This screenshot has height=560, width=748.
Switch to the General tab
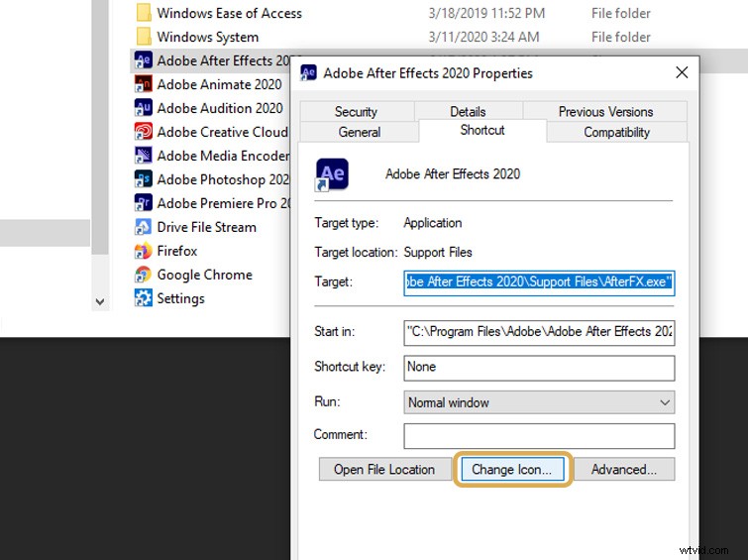[x=360, y=132]
